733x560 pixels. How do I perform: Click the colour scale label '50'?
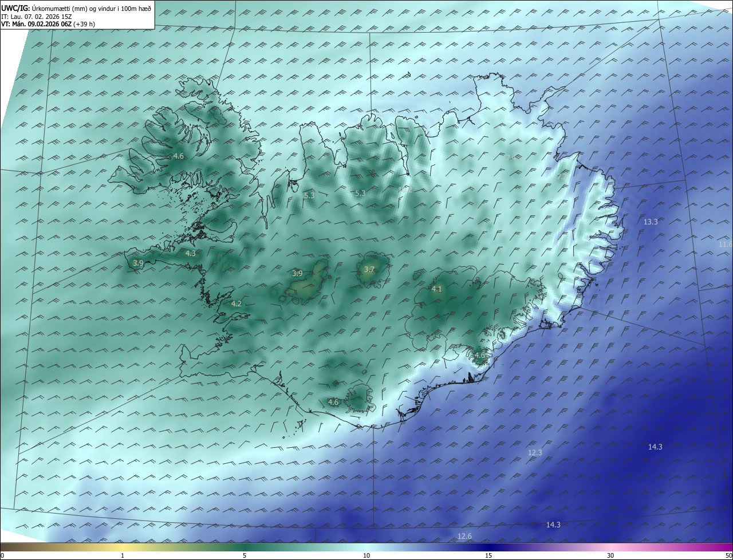pyautogui.click(x=728, y=555)
